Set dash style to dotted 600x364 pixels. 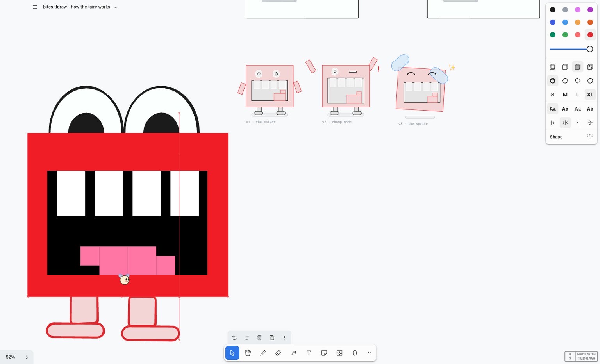coord(577,81)
